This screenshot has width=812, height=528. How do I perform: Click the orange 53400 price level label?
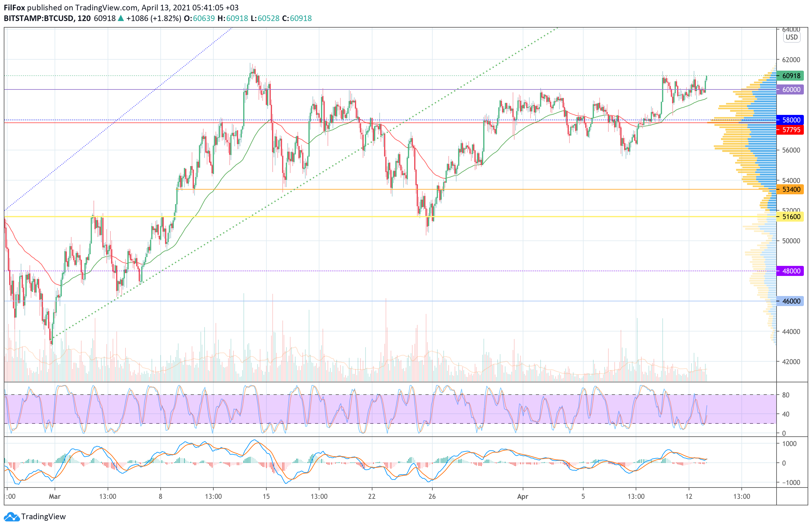(x=791, y=189)
